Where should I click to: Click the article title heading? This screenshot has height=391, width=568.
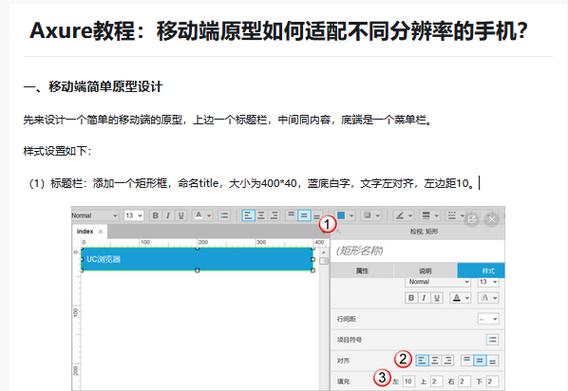pyautogui.click(x=278, y=30)
